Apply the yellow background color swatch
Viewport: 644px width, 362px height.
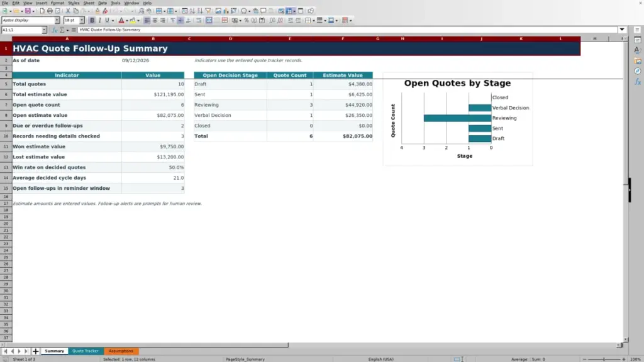[x=133, y=20]
